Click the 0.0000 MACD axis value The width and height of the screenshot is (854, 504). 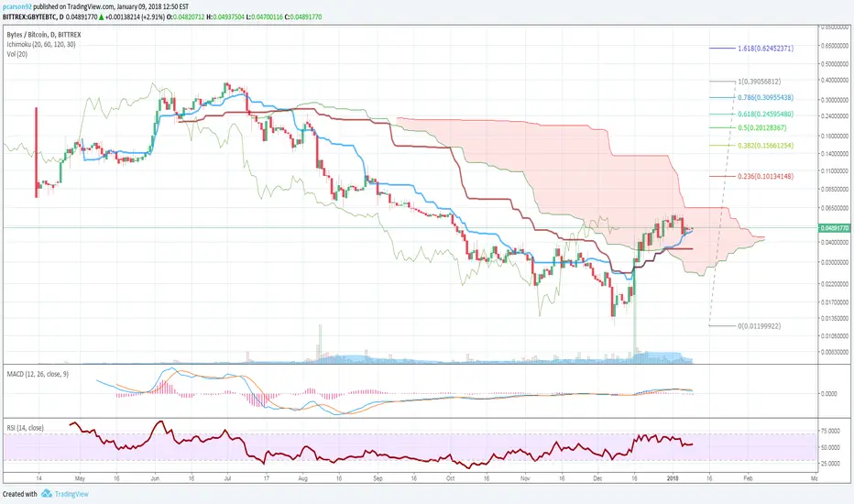[x=829, y=393]
